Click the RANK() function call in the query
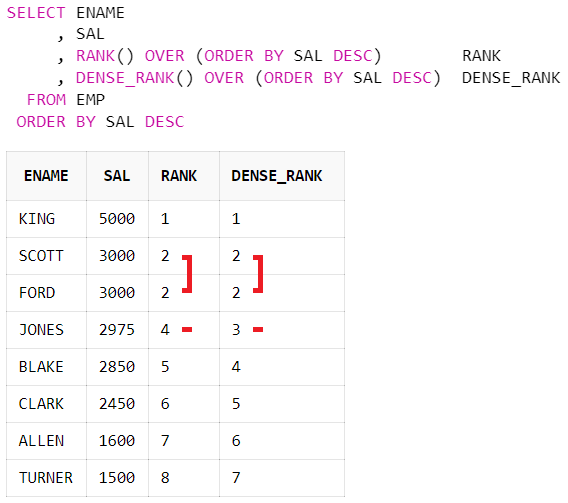Image resolution: width=568 pixels, height=503 pixels. pyautogui.click(x=105, y=56)
